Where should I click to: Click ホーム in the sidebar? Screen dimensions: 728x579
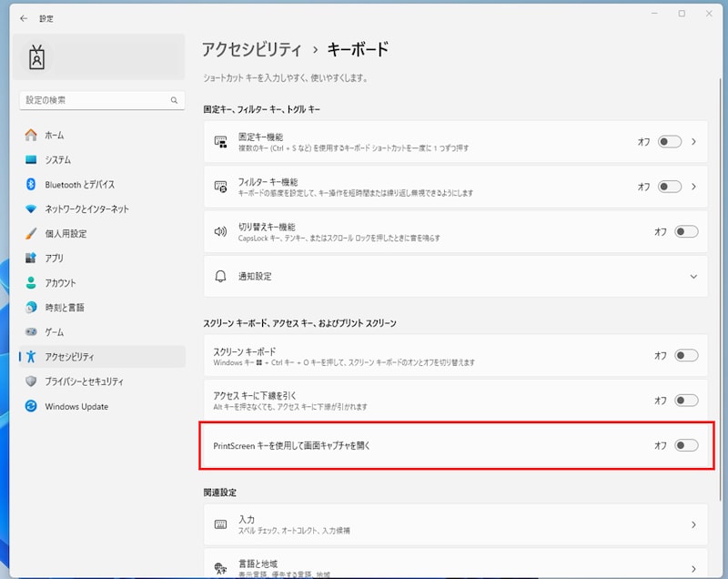[x=55, y=135]
